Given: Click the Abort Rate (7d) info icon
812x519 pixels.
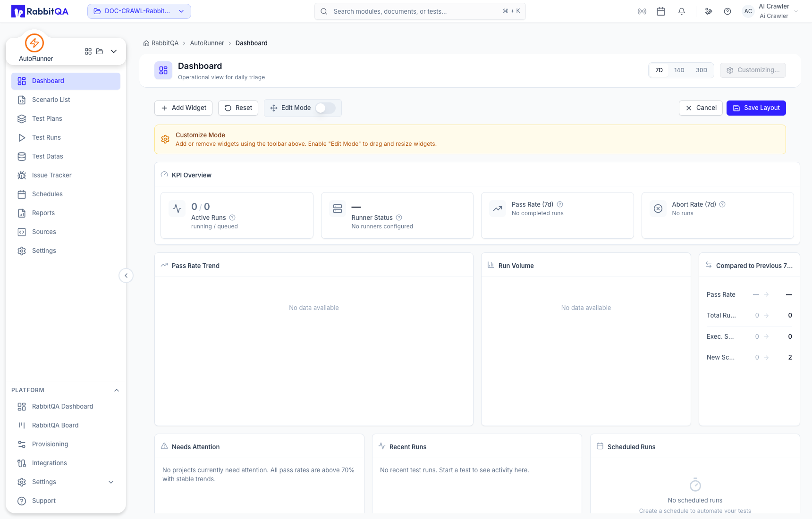Looking at the screenshot, I should pos(722,204).
